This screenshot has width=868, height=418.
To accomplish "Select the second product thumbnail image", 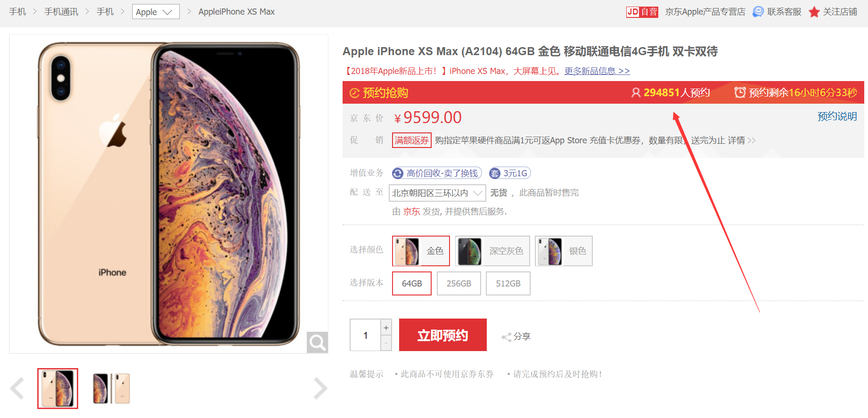I will tap(112, 388).
